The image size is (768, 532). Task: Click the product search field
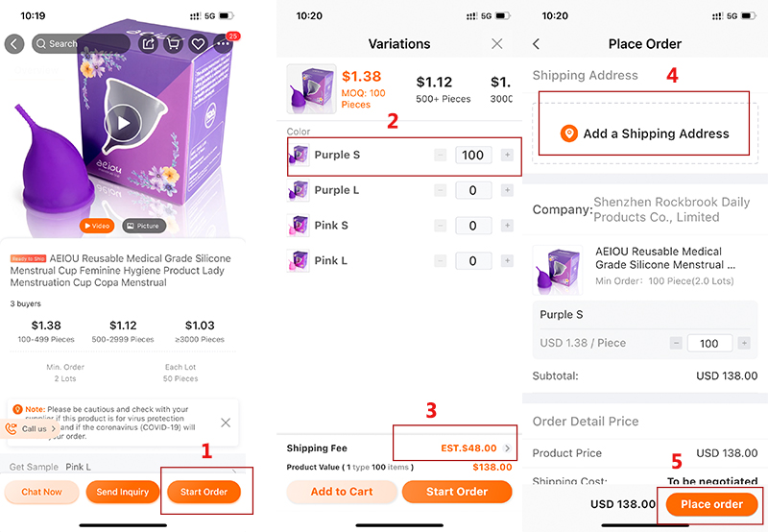[x=82, y=44]
